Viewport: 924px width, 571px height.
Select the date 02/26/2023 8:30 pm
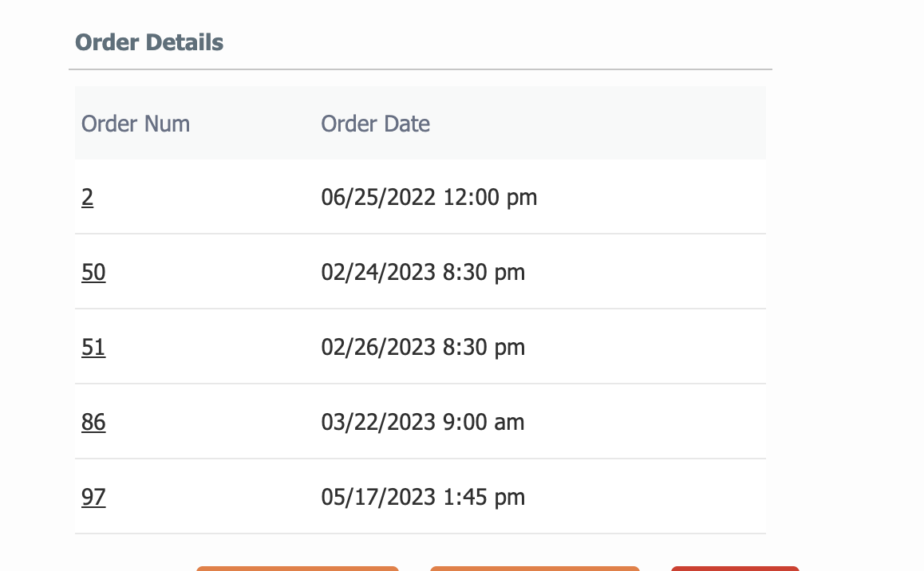[x=423, y=348]
